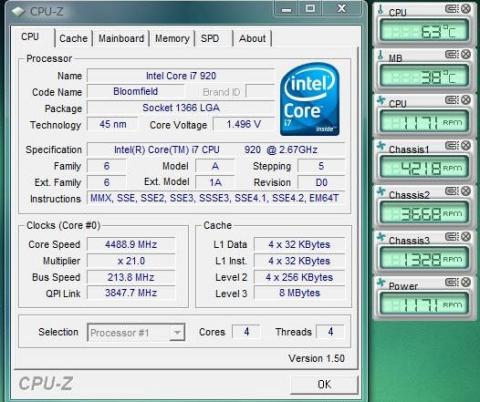
Task: Click the 3668 RPM Chassis2 display
Action: pos(424,214)
